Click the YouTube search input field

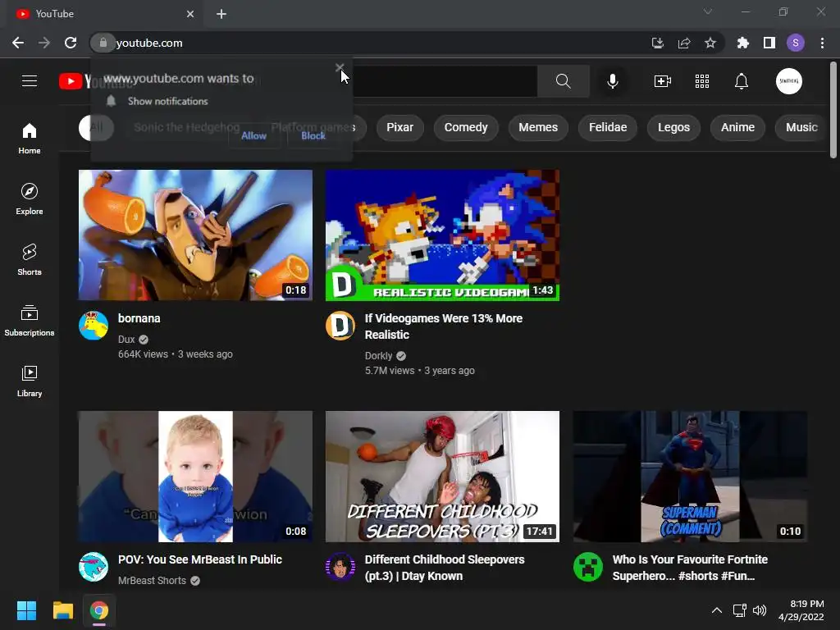click(x=445, y=81)
